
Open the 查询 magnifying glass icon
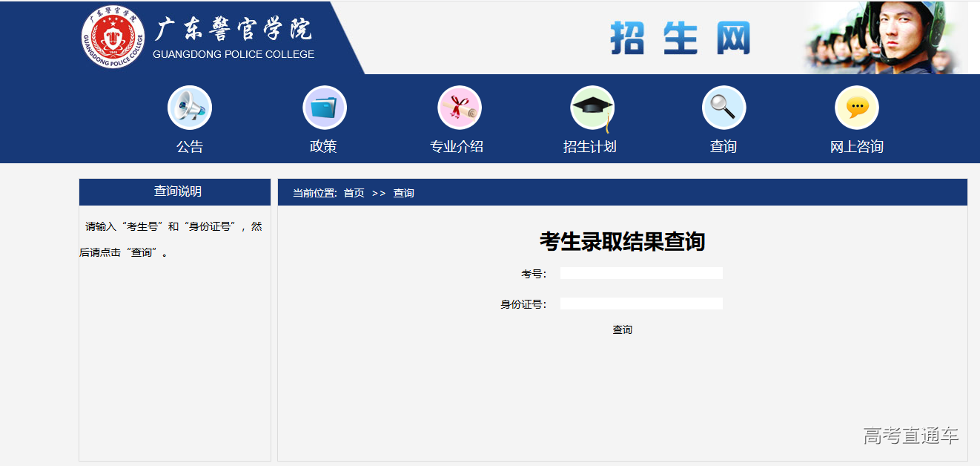[724, 106]
